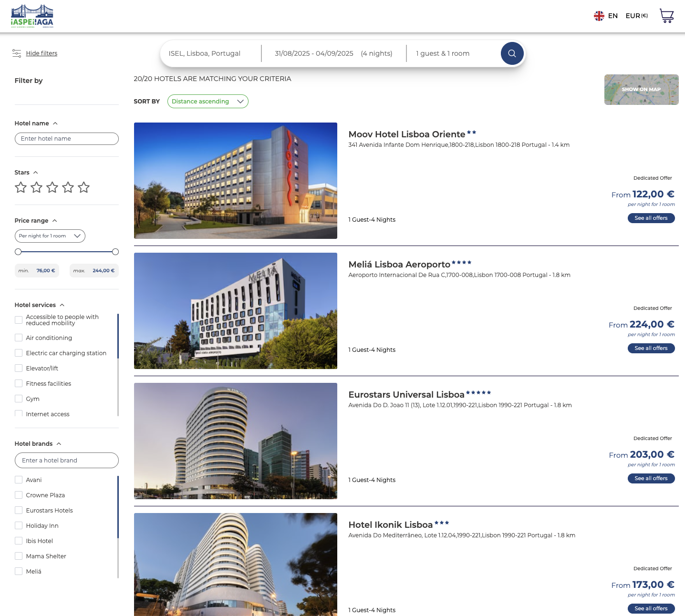The height and width of the screenshot is (616, 685).
Task: Check Electric car charging station
Action: point(19,353)
